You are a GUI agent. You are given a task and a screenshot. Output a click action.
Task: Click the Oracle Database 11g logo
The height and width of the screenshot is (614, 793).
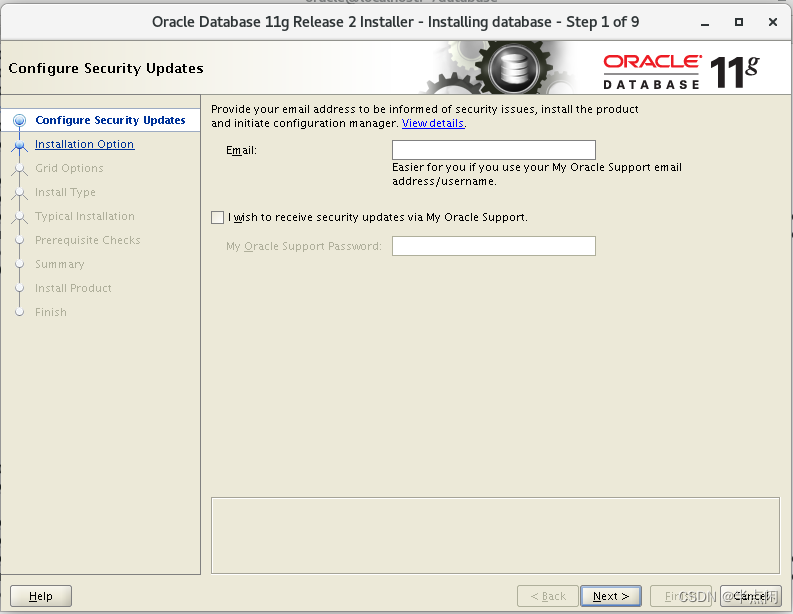[681, 72]
